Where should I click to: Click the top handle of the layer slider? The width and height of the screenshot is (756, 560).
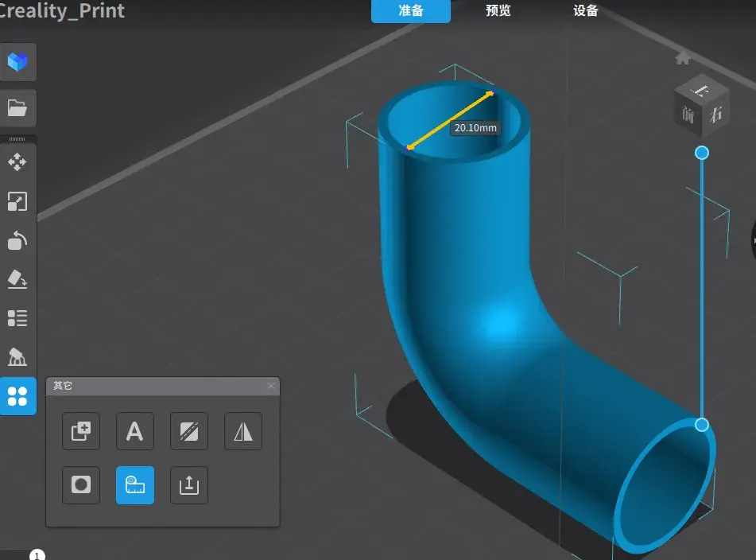pos(702,153)
